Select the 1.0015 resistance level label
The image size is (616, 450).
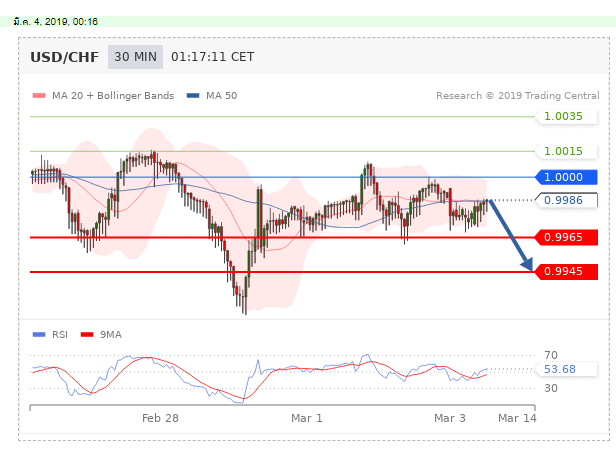(x=566, y=151)
